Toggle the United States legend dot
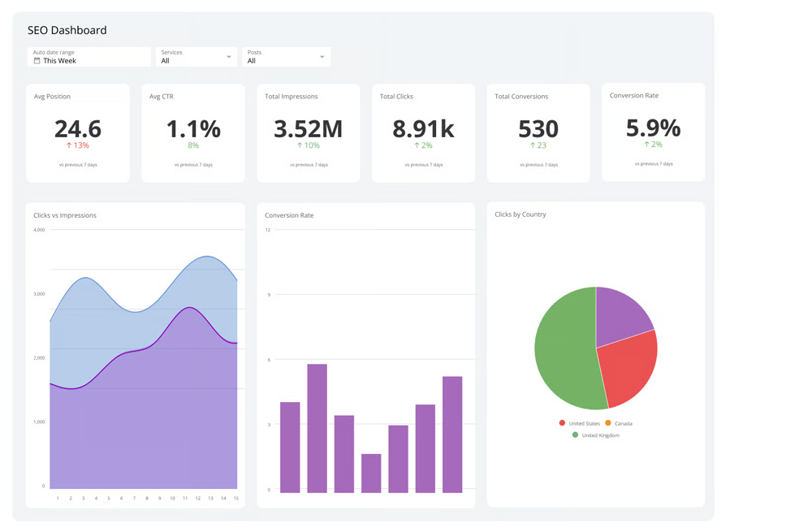This screenshot has height=528, width=812. pos(562,423)
